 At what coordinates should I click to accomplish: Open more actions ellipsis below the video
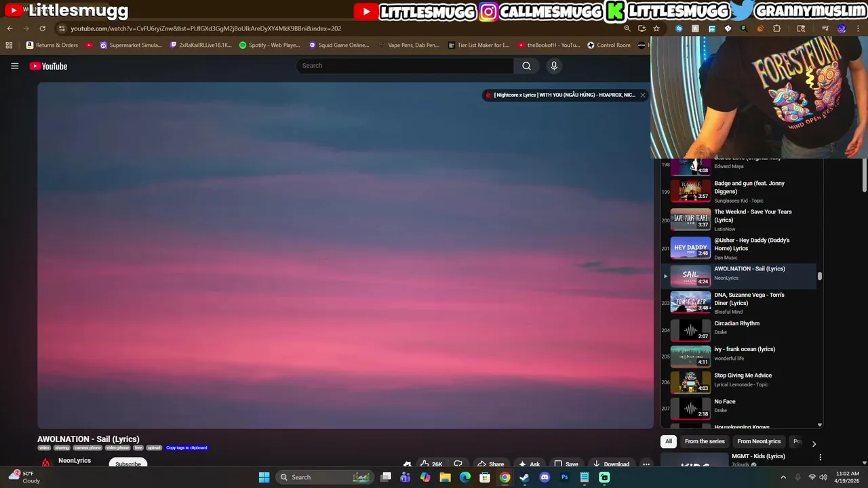646,464
